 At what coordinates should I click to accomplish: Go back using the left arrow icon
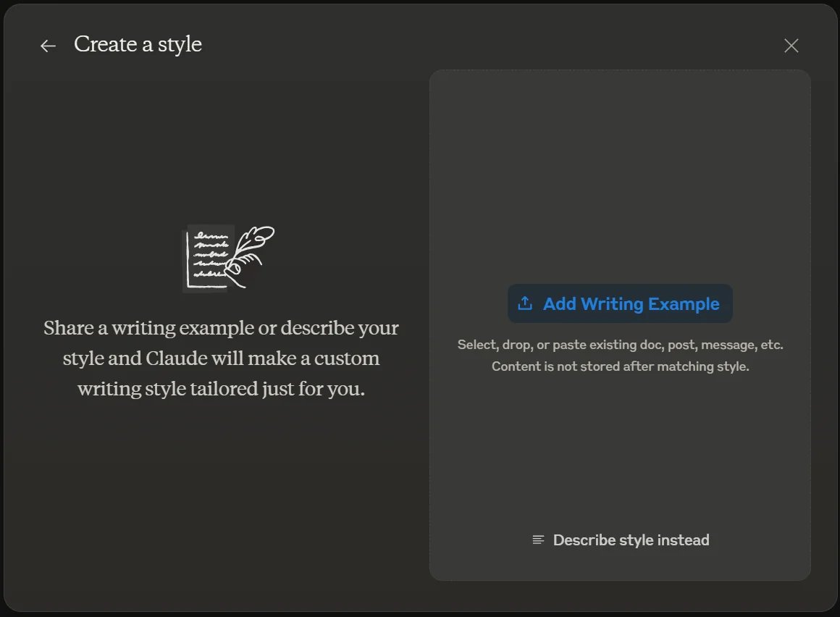click(x=49, y=46)
